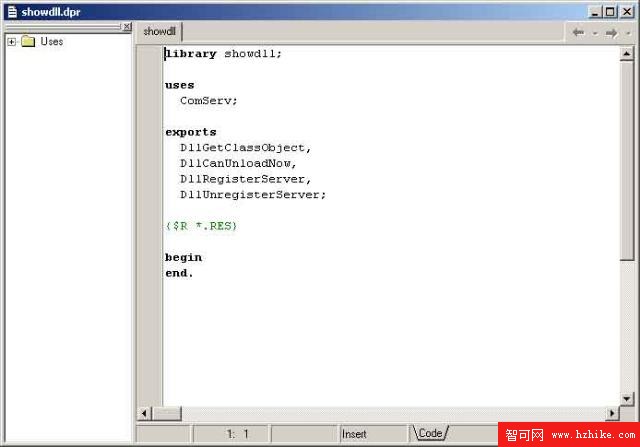Minimize the showdll.dpr window

tap(596, 12)
